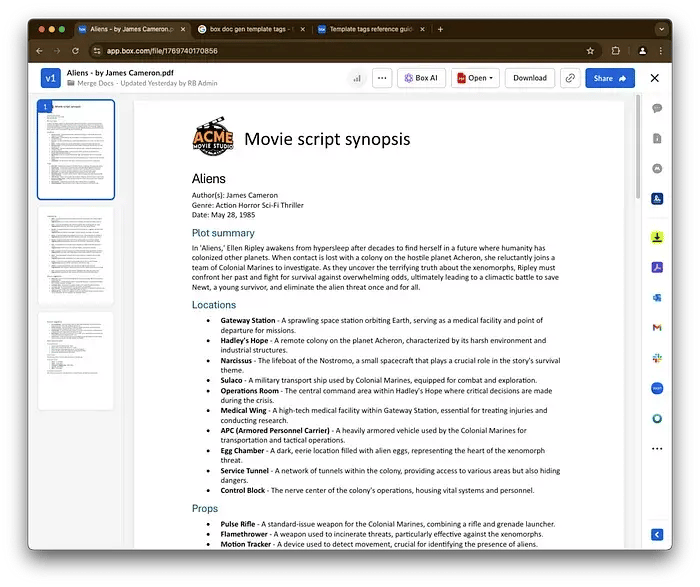Image resolution: width=700 pixels, height=587 pixels.
Task: Expand the Open dropdown menu
Action: 475,78
